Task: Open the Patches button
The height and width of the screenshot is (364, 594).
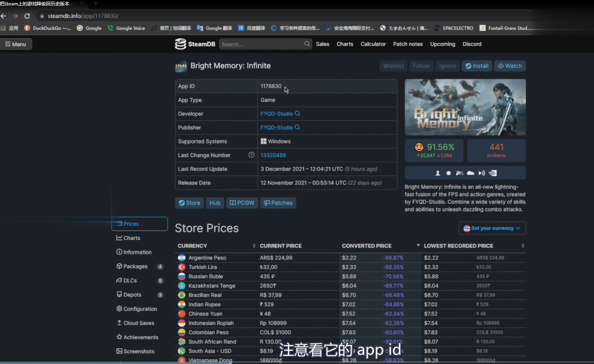Action: (278, 203)
